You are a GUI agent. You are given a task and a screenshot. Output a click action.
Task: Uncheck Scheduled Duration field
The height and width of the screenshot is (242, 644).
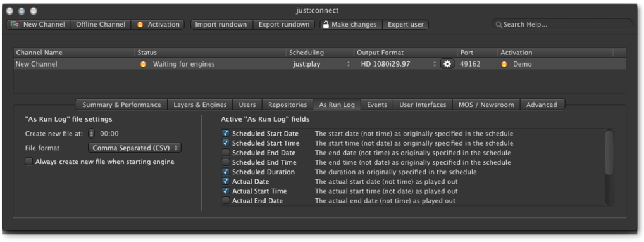225,172
